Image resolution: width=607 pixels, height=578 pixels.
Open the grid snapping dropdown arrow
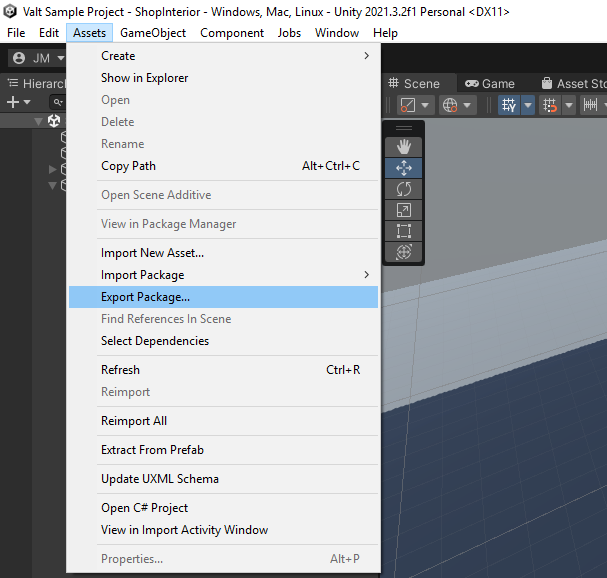[x=569, y=105]
